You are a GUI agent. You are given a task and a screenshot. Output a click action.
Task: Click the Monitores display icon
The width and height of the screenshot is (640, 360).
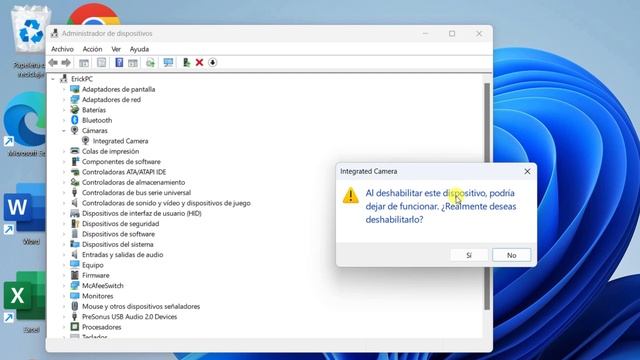pyautogui.click(x=75, y=296)
